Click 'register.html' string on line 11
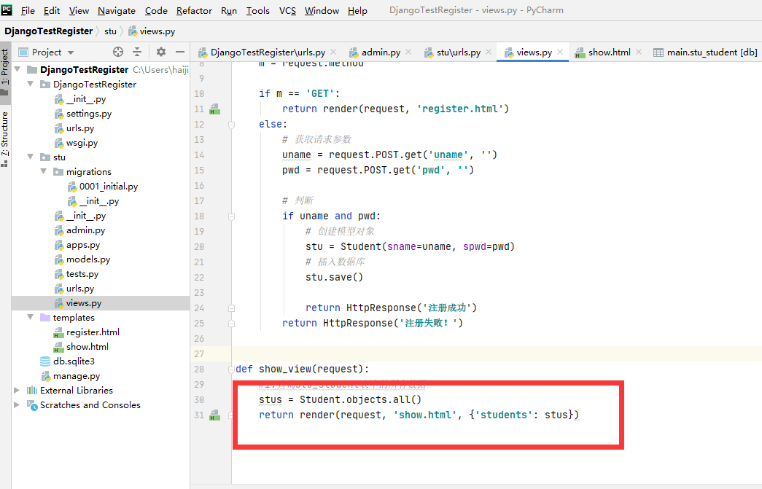 (x=460, y=109)
